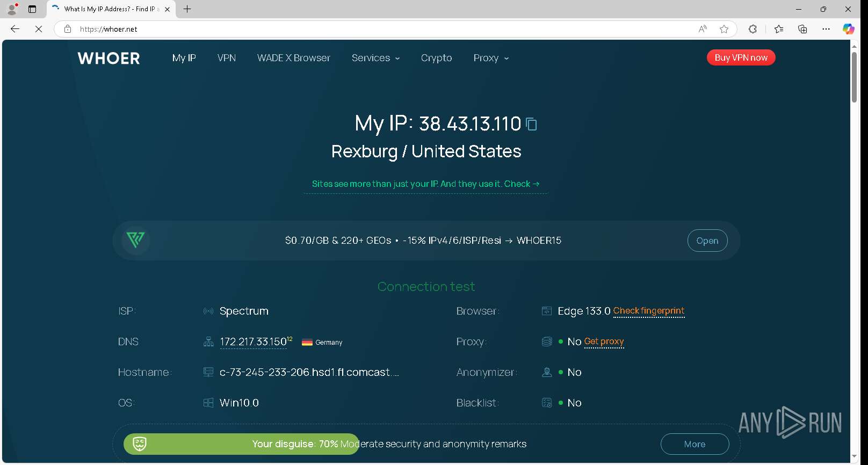Click the DNS network icon
The image size is (868, 465).
pos(208,342)
